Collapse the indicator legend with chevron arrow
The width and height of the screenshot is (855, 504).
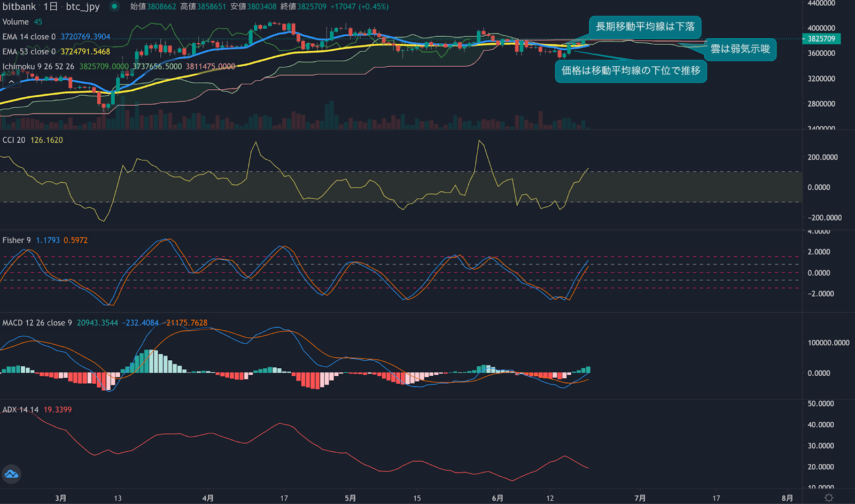pos(11,81)
